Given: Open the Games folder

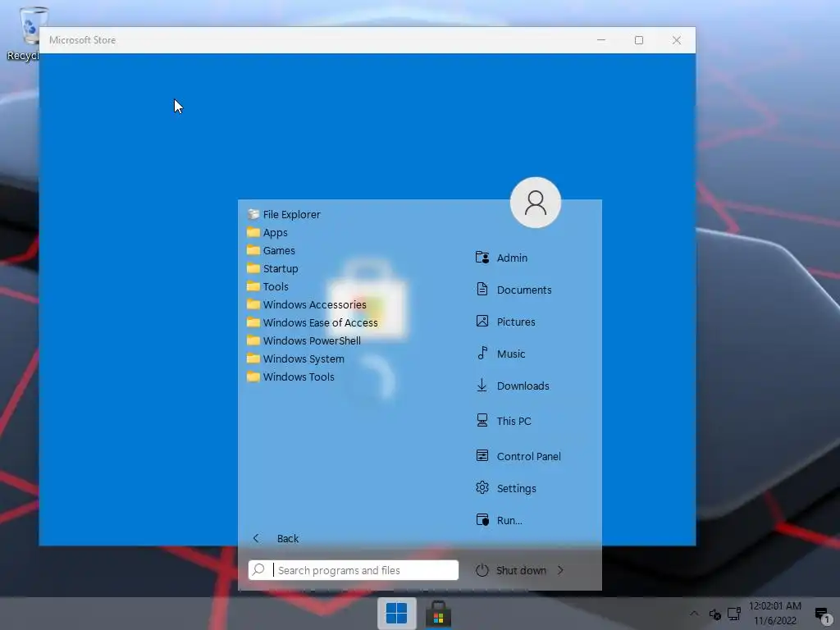Looking at the screenshot, I should pos(271,250).
